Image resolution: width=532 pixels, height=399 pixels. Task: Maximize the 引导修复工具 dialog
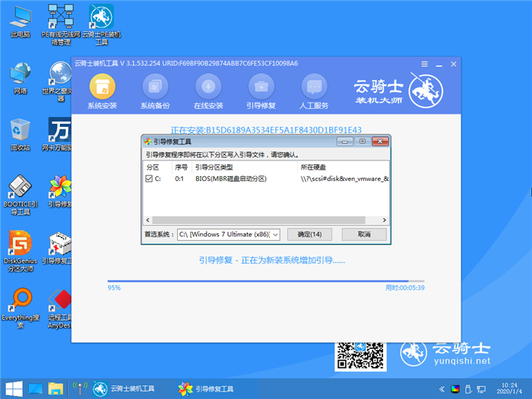tap(363, 141)
